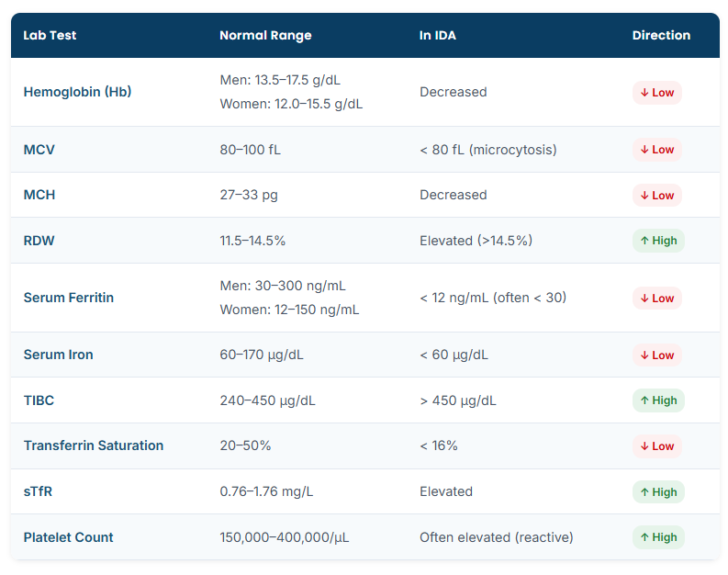Select the Low badge in MCH row
This screenshot has height=575, width=728.
pos(657,195)
